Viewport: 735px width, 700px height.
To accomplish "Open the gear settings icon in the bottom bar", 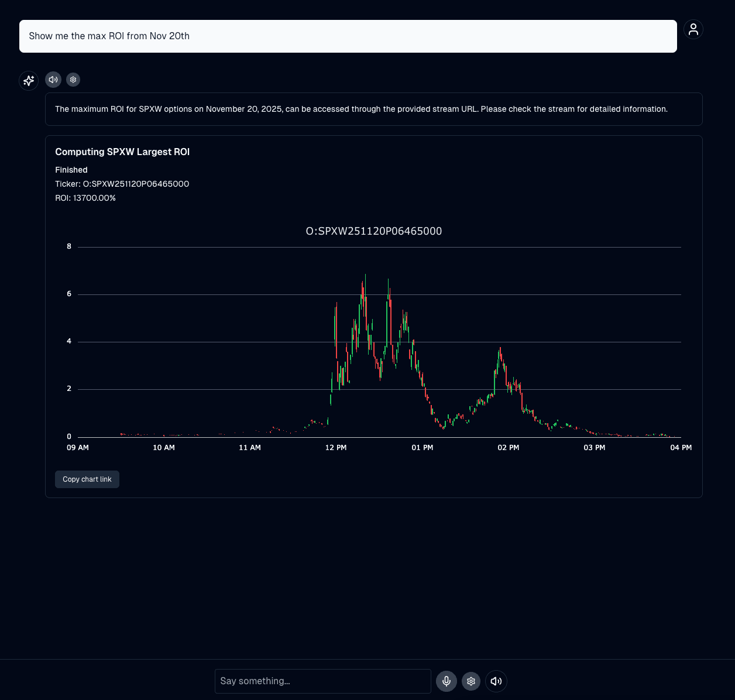I will coord(471,681).
